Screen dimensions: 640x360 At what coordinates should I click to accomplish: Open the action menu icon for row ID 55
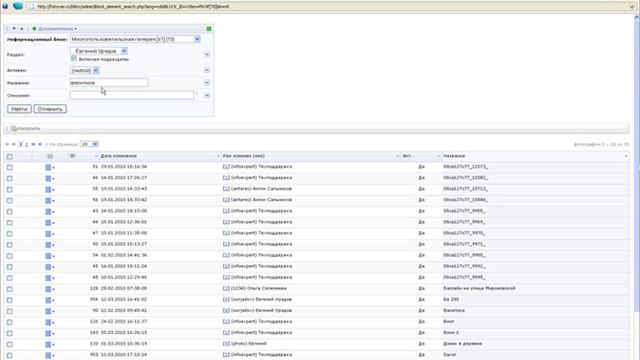coord(50,189)
